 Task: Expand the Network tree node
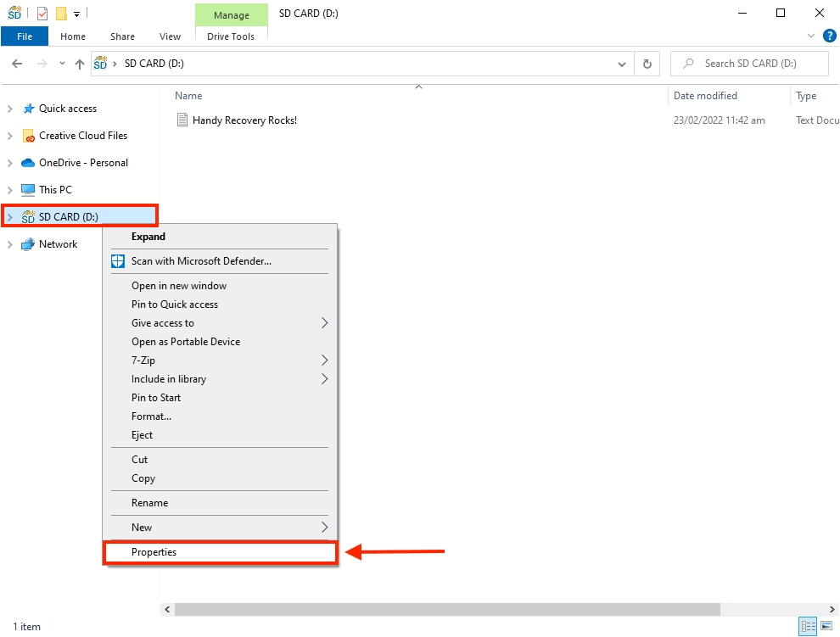click(9, 244)
